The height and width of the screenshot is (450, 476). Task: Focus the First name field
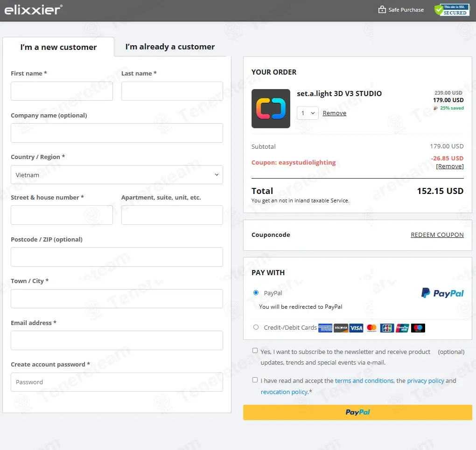pyautogui.click(x=62, y=91)
